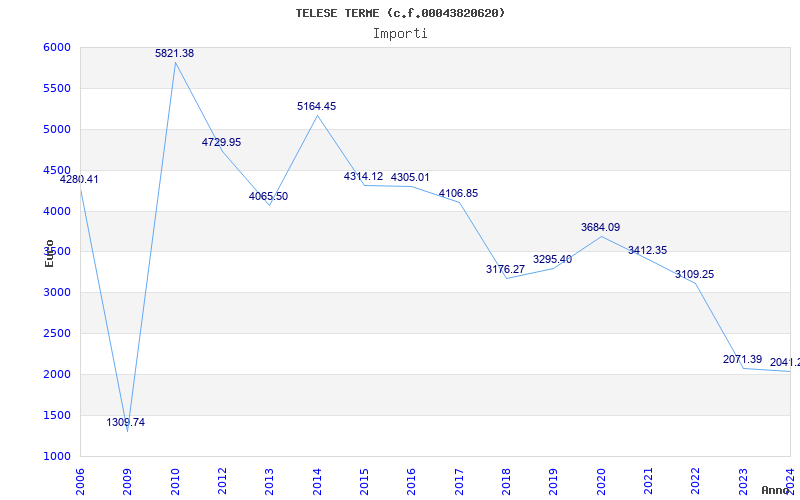This screenshot has height=500, width=800.
Task: Click the 4065.50 value label
Action: (268, 196)
